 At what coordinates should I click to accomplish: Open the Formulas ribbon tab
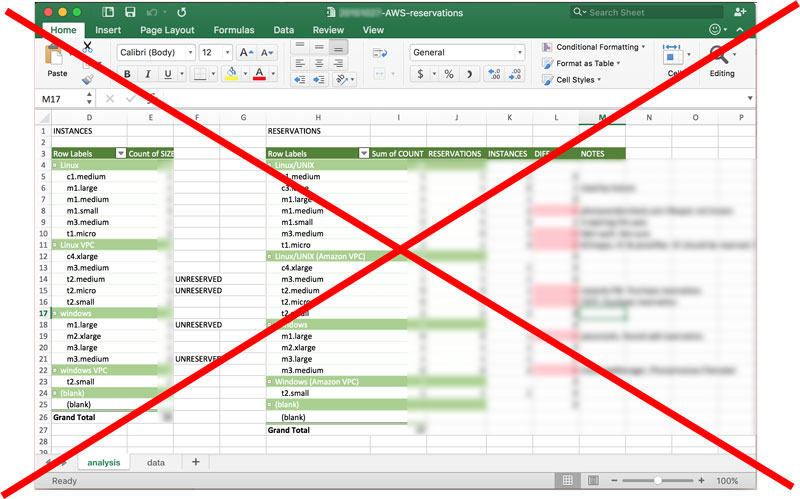click(x=234, y=30)
